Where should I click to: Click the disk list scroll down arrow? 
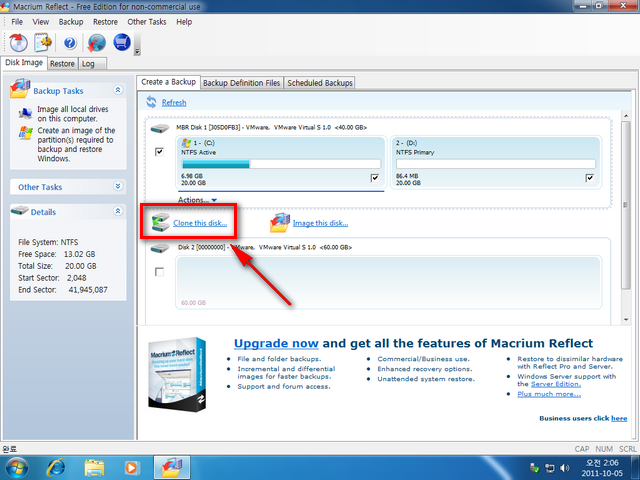click(x=626, y=320)
